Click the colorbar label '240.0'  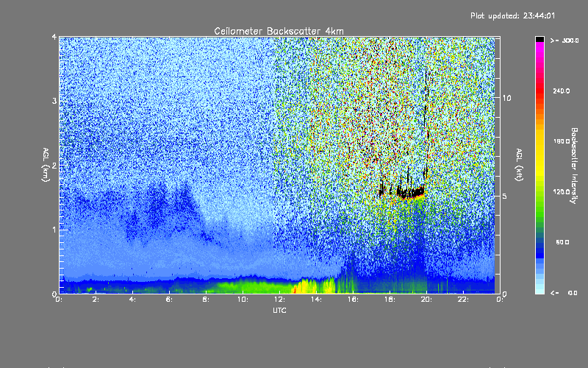[x=562, y=91]
